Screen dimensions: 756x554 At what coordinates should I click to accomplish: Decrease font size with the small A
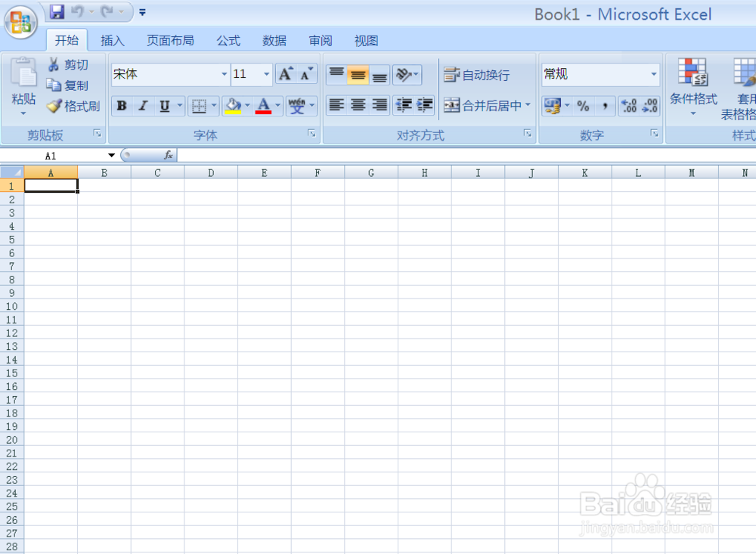coord(306,74)
